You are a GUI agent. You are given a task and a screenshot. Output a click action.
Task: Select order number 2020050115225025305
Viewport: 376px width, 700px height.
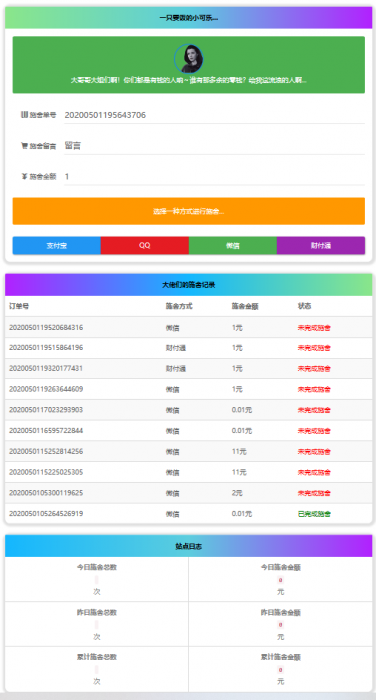[46, 472]
